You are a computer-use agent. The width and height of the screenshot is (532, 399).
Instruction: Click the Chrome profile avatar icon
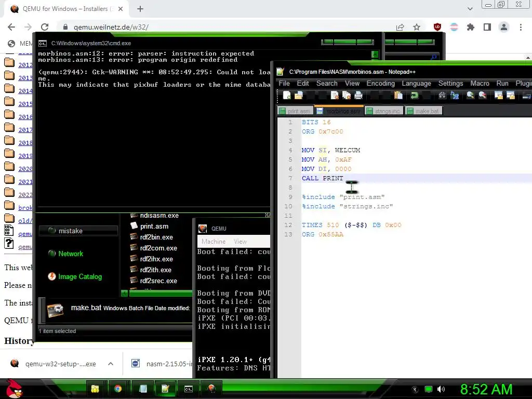tap(504, 27)
